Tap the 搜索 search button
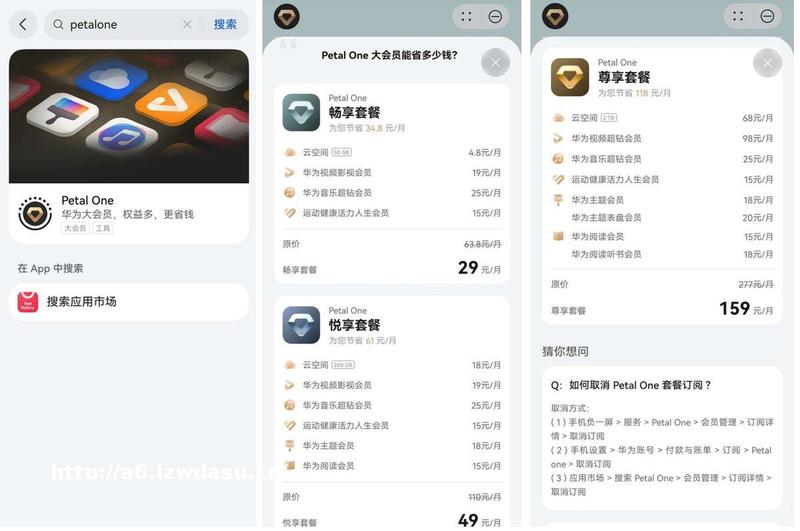 click(x=225, y=24)
